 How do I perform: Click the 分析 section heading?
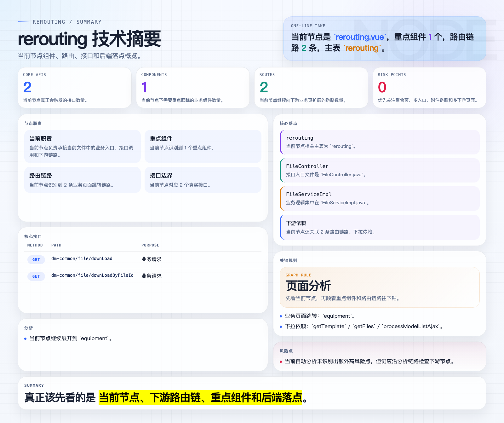coord(29,328)
